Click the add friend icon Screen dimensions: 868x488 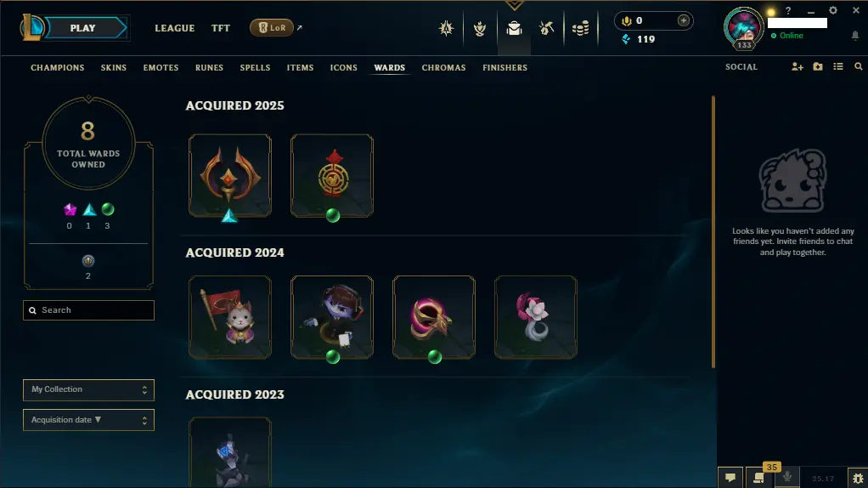click(798, 66)
